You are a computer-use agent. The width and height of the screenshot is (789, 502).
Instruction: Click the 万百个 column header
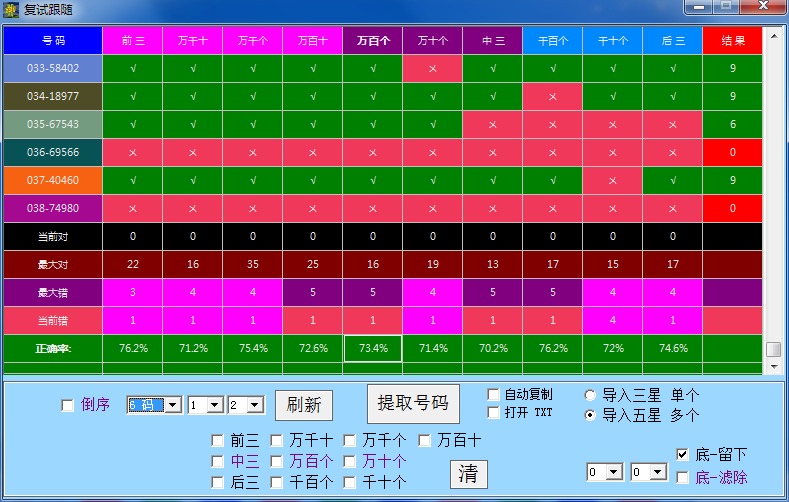coord(372,41)
